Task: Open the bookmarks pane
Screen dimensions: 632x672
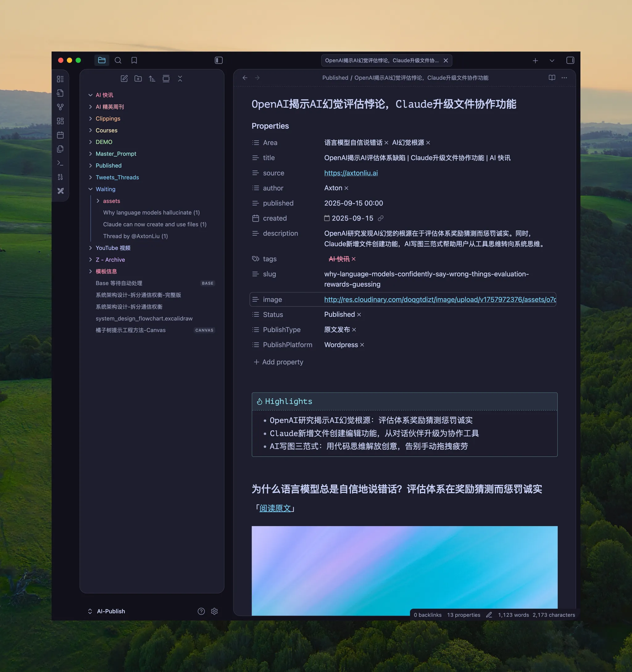Action: click(134, 60)
